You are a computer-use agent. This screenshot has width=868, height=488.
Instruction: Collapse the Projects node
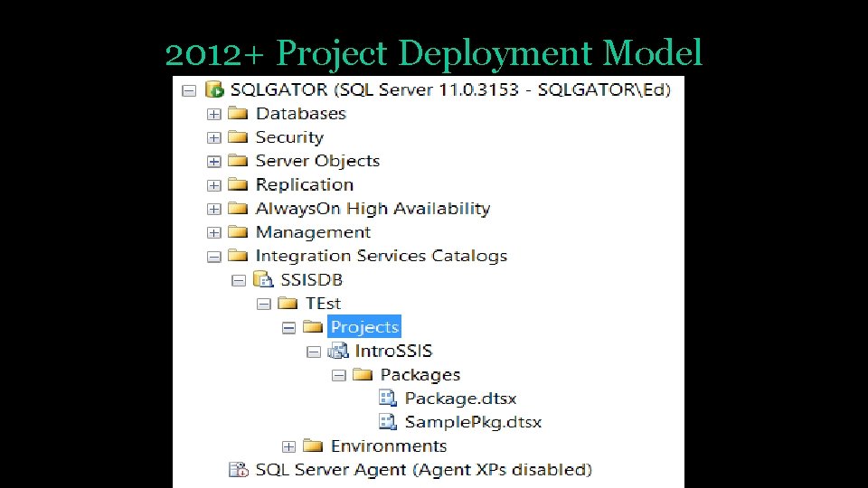point(288,328)
